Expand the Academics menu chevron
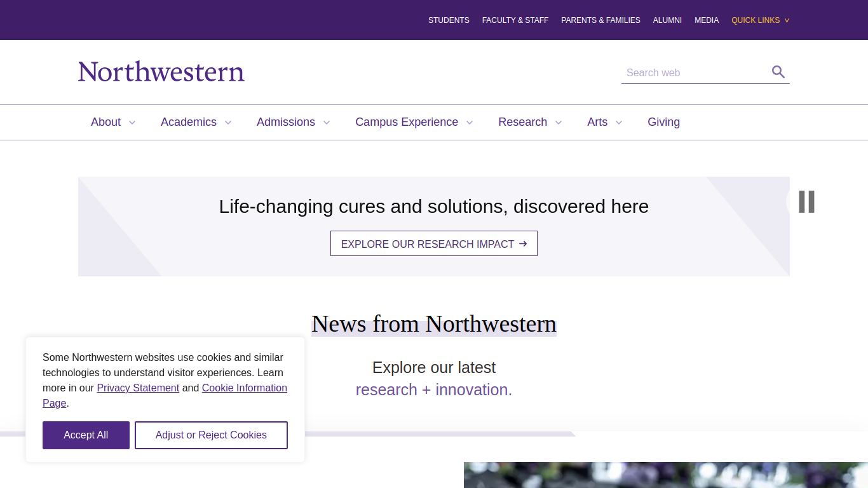The height and width of the screenshot is (488, 868). [x=228, y=123]
